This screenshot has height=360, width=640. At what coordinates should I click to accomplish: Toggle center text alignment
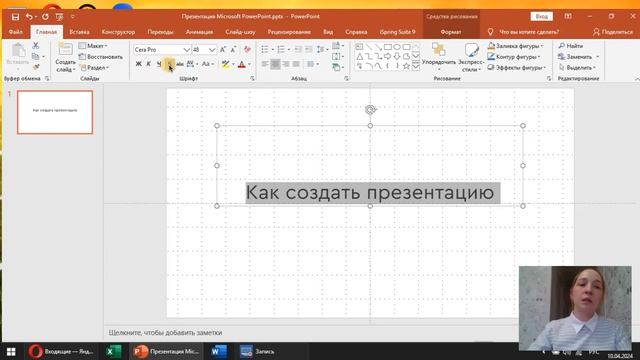[276, 64]
